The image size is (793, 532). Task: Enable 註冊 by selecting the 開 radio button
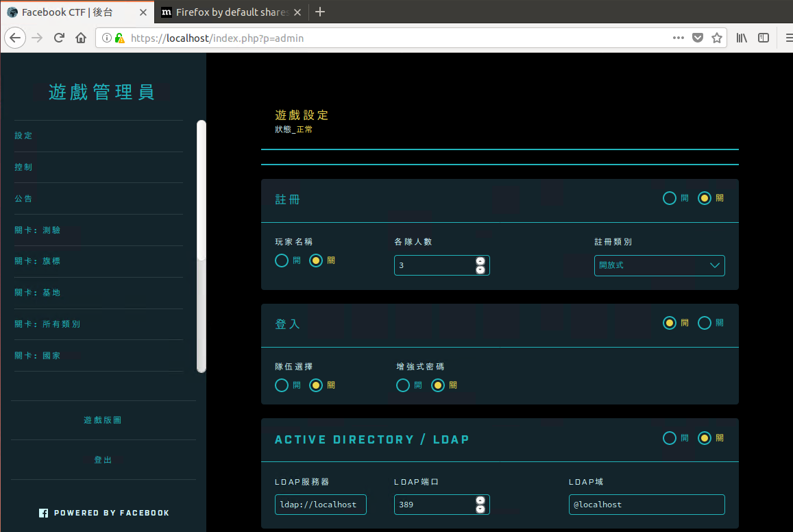click(x=670, y=198)
